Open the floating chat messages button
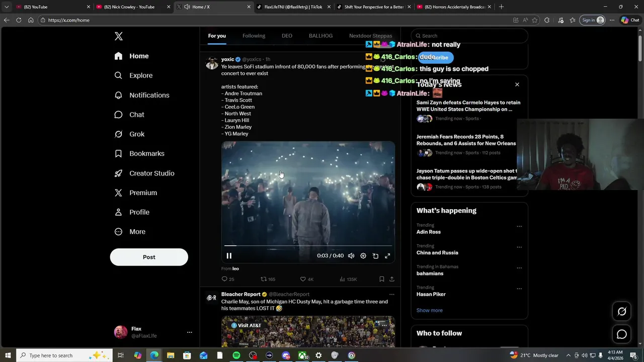Image resolution: width=644 pixels, height=362 pixels. pyautogui.click(x=622, y=334)
